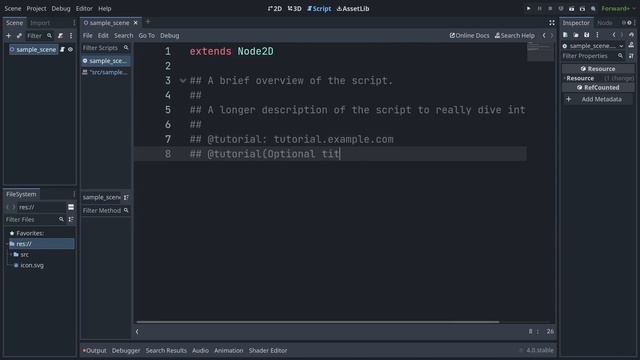The image size is (640, 360).
Task: Run the project with the play icon
Action: pos(529,9)
